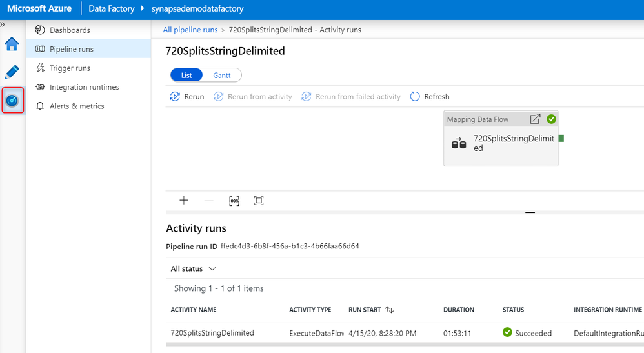
Task: Zoom out on the canvas with minus
Action: [208, 201]
